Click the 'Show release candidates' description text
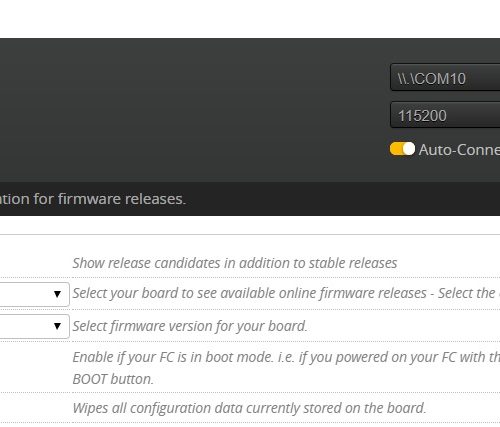 tap(235, 263)
